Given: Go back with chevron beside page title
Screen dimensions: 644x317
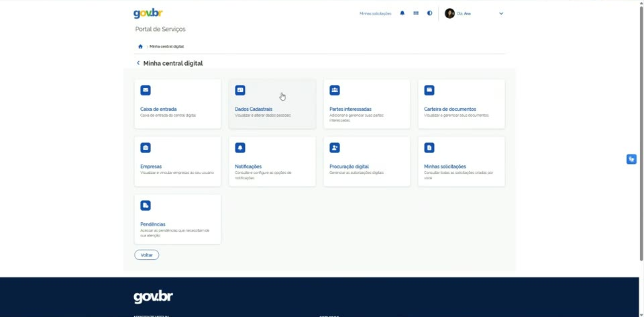Looking at the screenshot, I should pyautogui.click(x=138, y=63).
